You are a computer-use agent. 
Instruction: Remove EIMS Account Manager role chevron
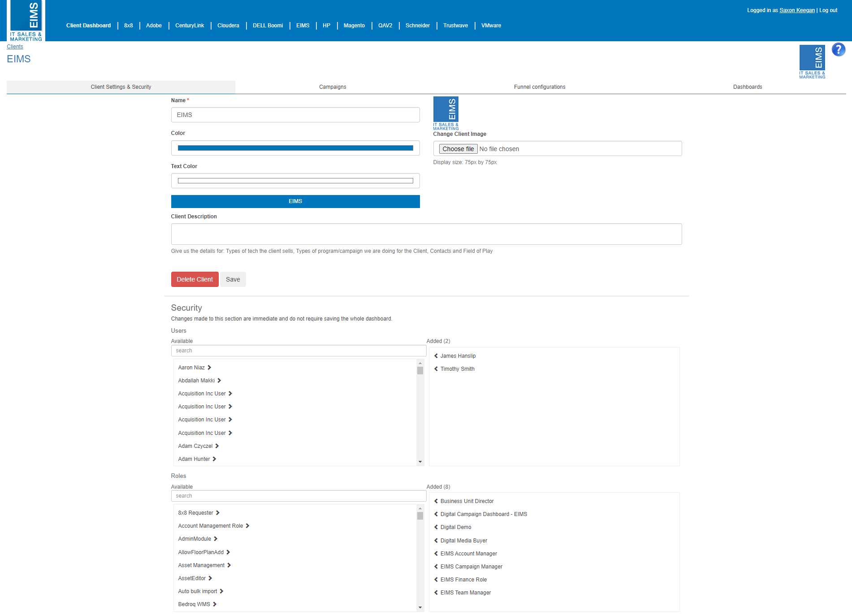pyautogui.click(x=436, y=554)
